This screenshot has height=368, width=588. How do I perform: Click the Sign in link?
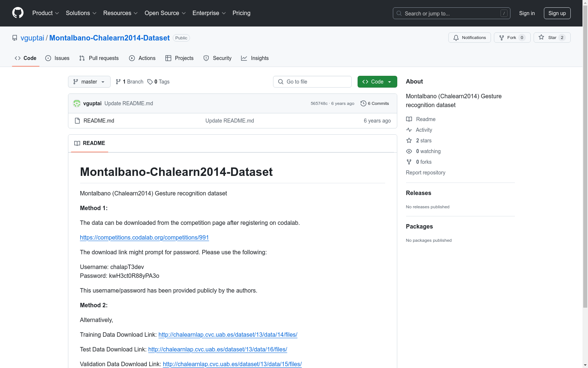527,13
